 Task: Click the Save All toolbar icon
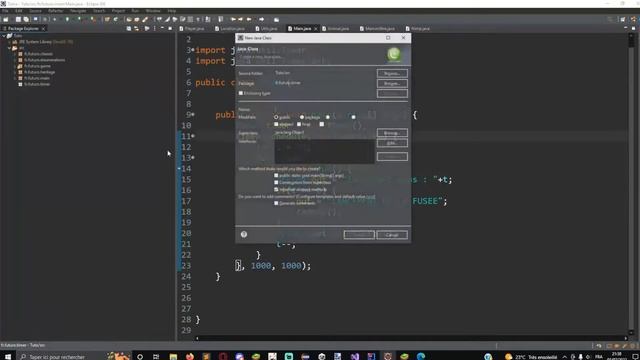point(26,19)
